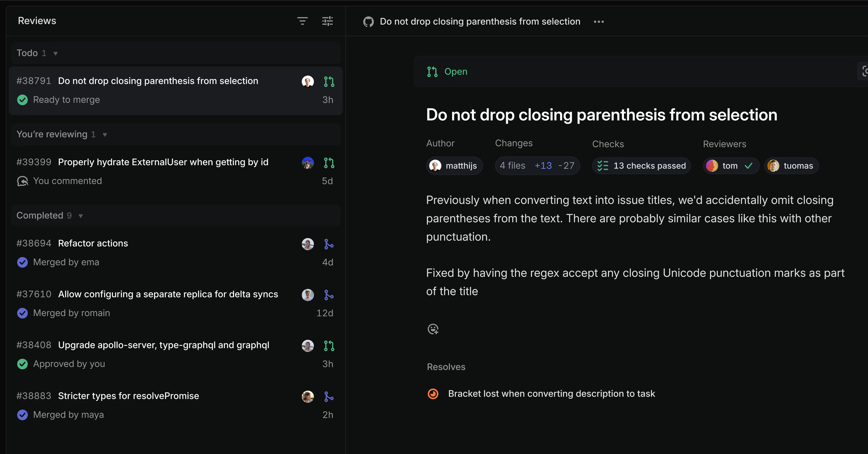Click the matthijs author pill
The height and width of the screenshot is (454, 868).
point(454,166)
